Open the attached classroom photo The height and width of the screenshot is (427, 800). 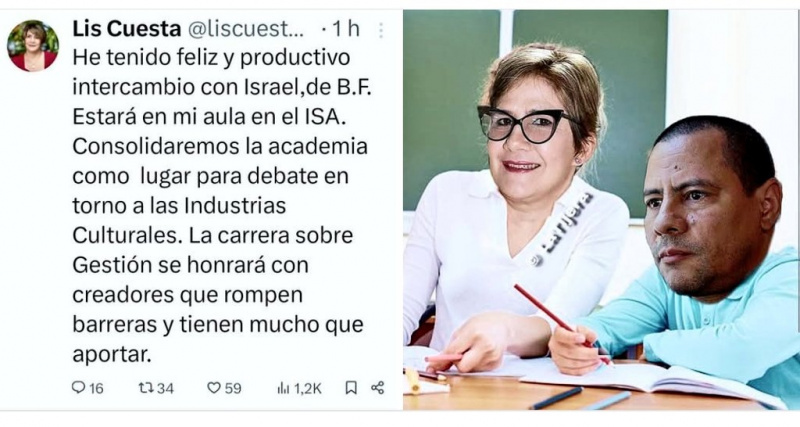(601, 210)
